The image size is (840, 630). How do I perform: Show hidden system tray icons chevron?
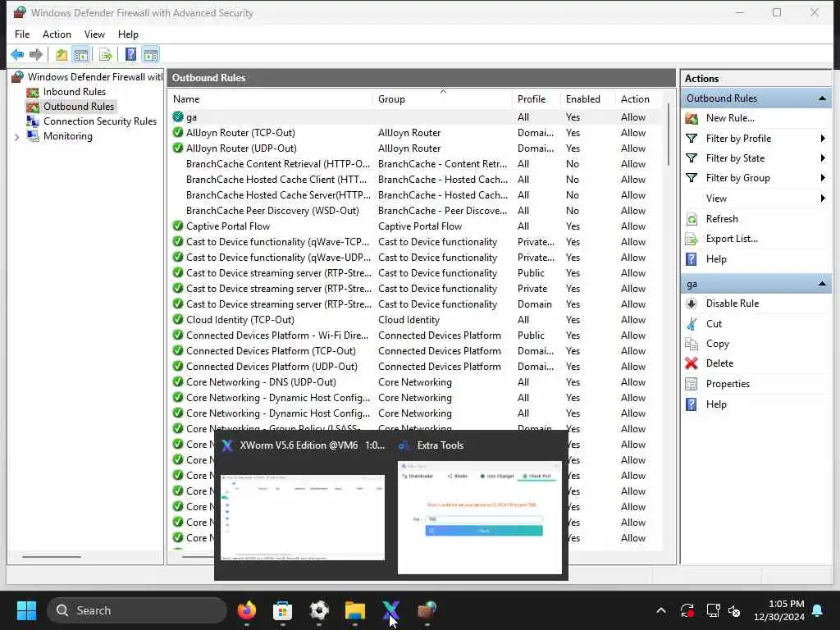coord(661,610)
